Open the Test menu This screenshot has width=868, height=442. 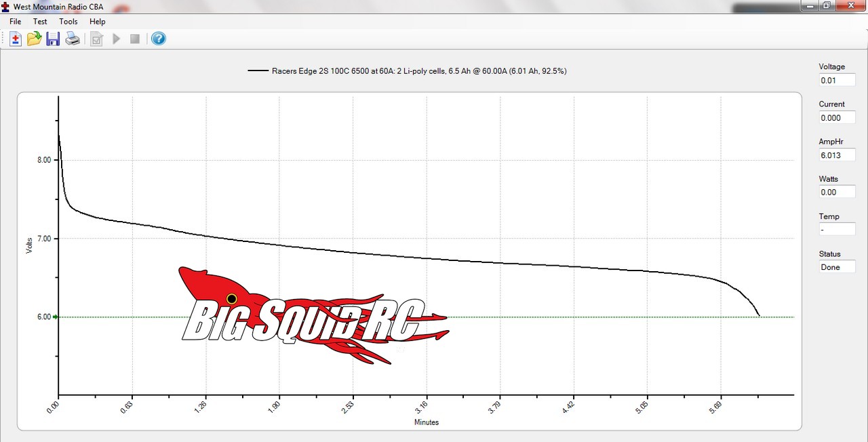tap(40, 21)
